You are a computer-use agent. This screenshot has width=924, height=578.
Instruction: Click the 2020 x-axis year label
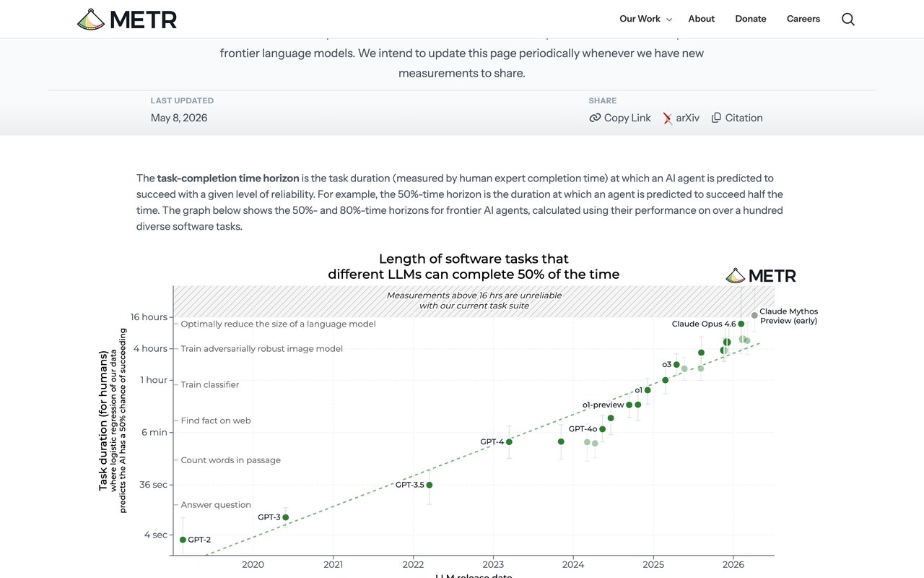pyautogui.click(x=253, y=564)
